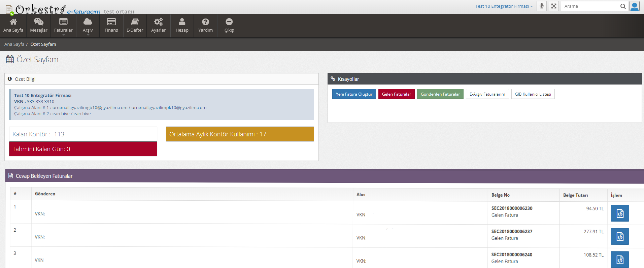Open Test 10 Entegratör Firması dropdown
This screenshot has height=268, width=644.
coord(504,6)
